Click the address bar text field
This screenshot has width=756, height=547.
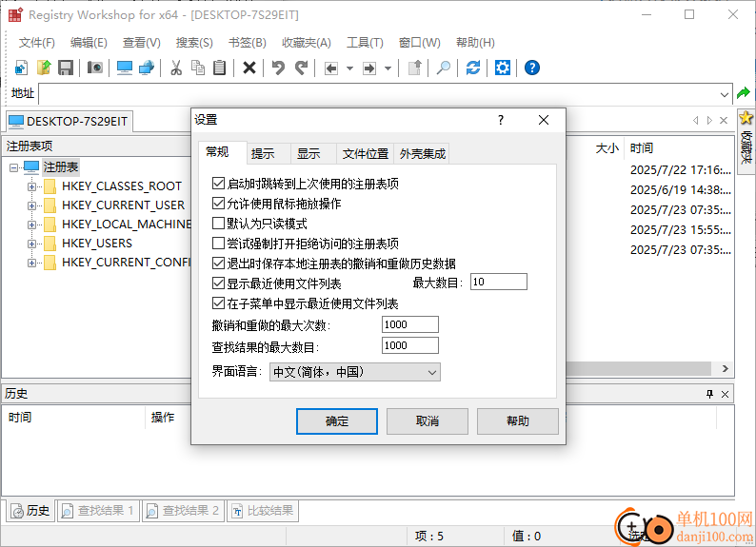(380, 94)
